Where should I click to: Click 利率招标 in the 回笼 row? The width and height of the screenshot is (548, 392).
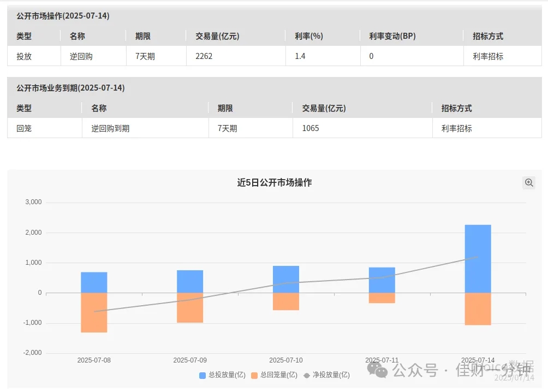pos(456,128)
